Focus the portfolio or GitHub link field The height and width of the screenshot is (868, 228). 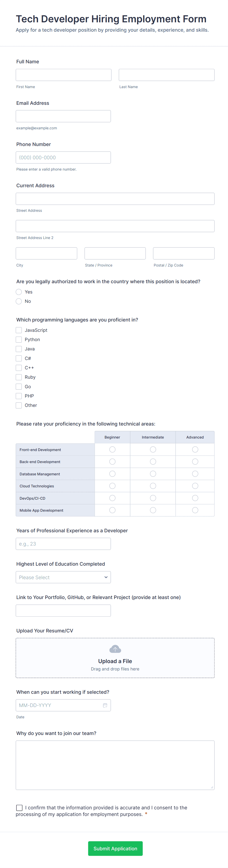(63, 611)
